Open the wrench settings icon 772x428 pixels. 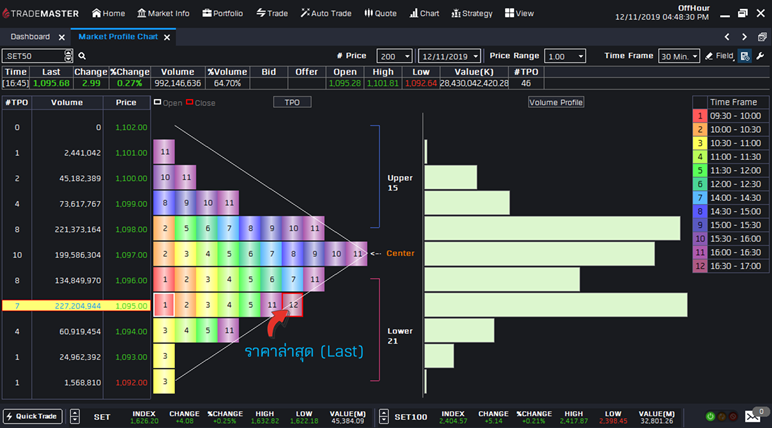pos(760,56)
